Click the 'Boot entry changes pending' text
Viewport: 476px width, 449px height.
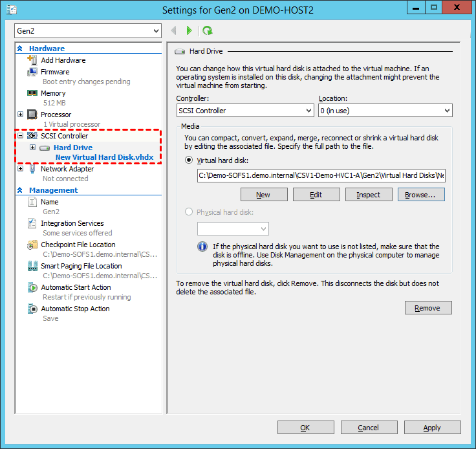(87, 82)
